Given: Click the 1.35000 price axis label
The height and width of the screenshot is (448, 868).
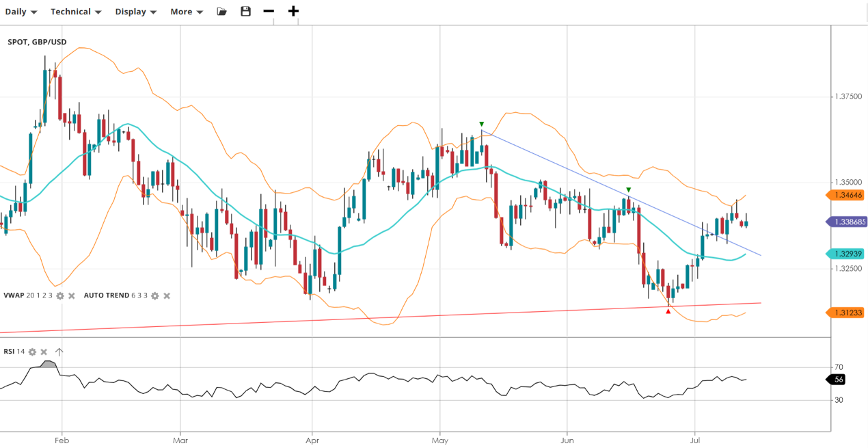Looking at the screenshot, I should 847,183.
